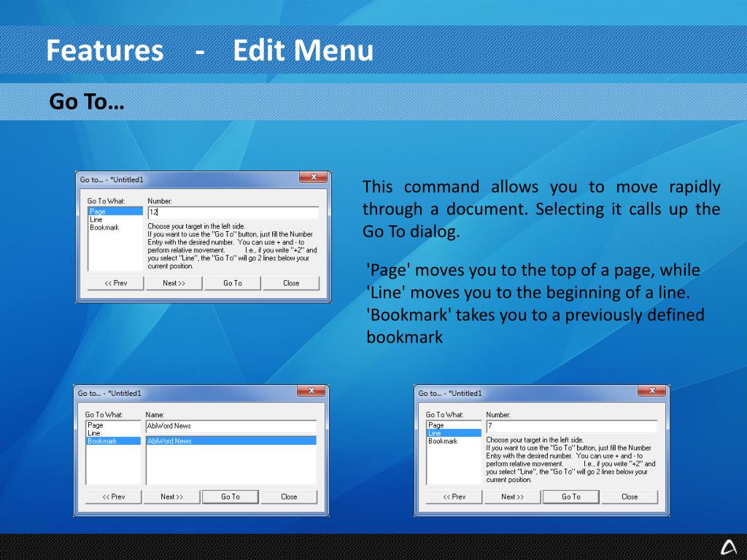Close the top Go to dialog with X
The image size is (747, 560).
click(x=314, y=177)
